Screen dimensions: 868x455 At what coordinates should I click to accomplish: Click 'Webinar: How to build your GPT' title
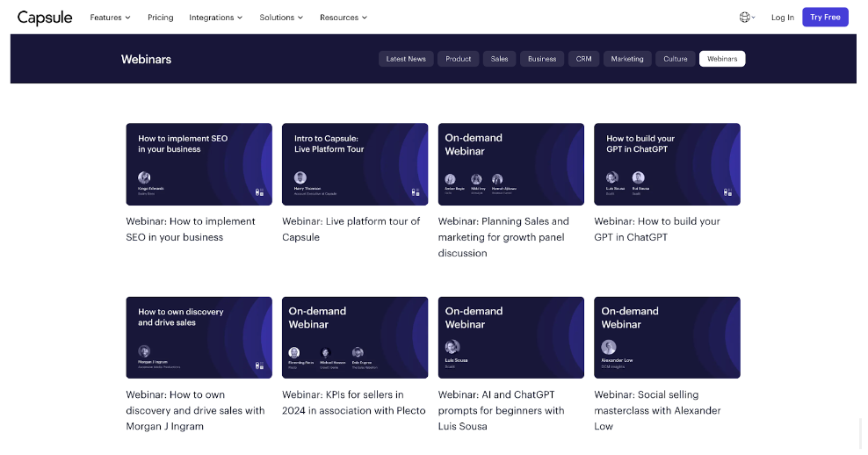coord(657,229)
